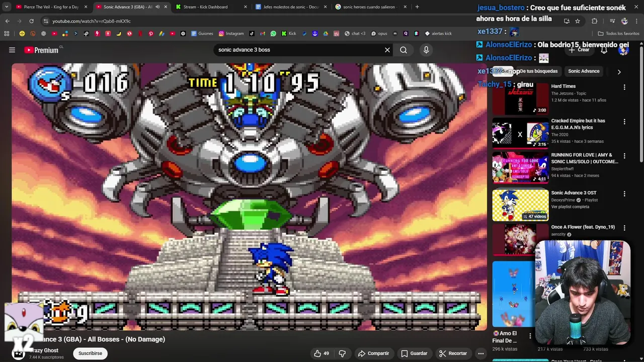Open the chat <3 bookmark
Image resolution: width=644 pixels, height=362 pixels.
pyautogui.click(x=355, y=34)
